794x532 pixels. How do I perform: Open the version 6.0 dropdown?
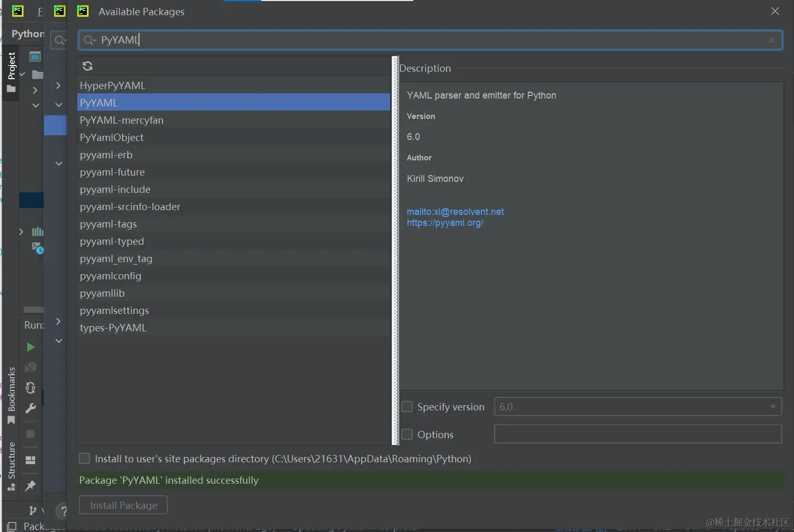click(638, 407)
